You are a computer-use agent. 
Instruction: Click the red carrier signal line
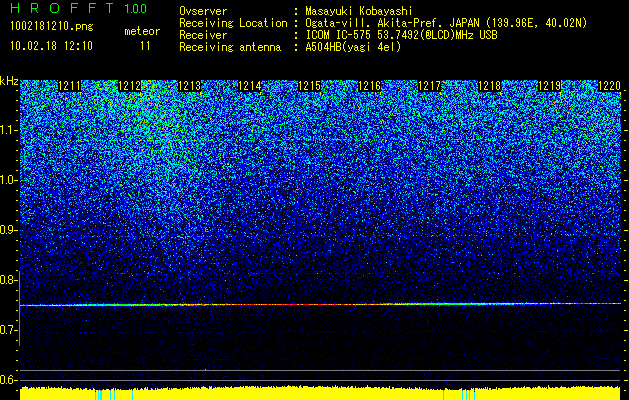click(x=321, y=305)
